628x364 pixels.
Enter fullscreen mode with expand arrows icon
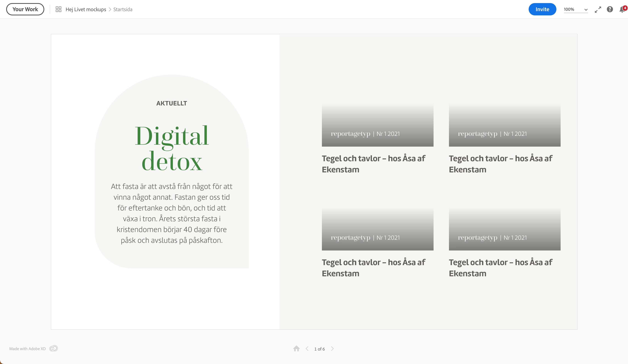598,9
